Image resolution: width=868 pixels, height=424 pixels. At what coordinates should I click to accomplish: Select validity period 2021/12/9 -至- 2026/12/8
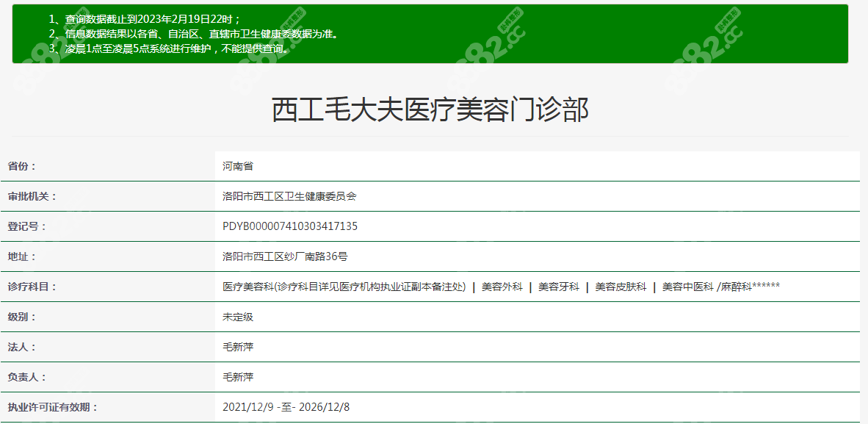click(x=286, y=407)
